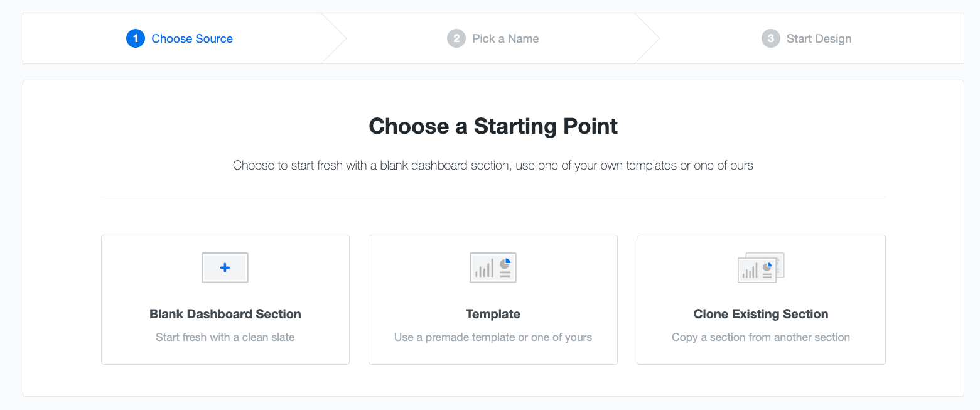Click the Choose a Starting Point heading
The width and height of the screenshot is (980, 410).
coord(493,126)
